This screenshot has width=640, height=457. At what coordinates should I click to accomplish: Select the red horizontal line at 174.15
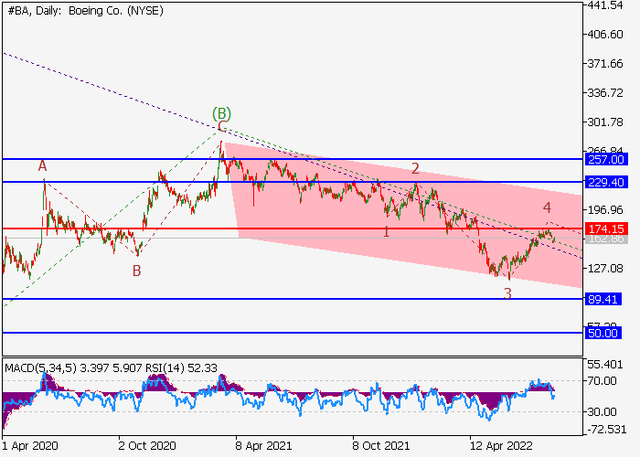(292, 228)
